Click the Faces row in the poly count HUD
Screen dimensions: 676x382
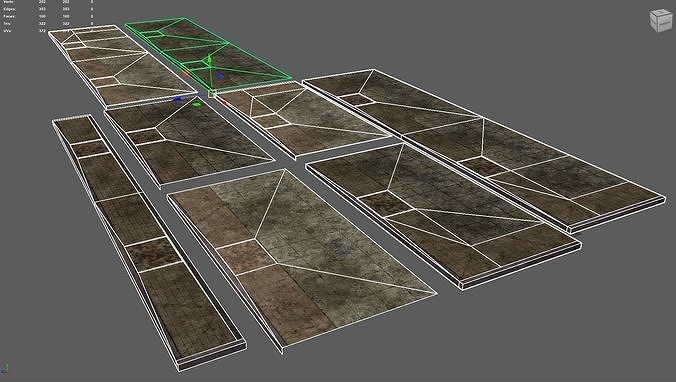coord(47,16)
